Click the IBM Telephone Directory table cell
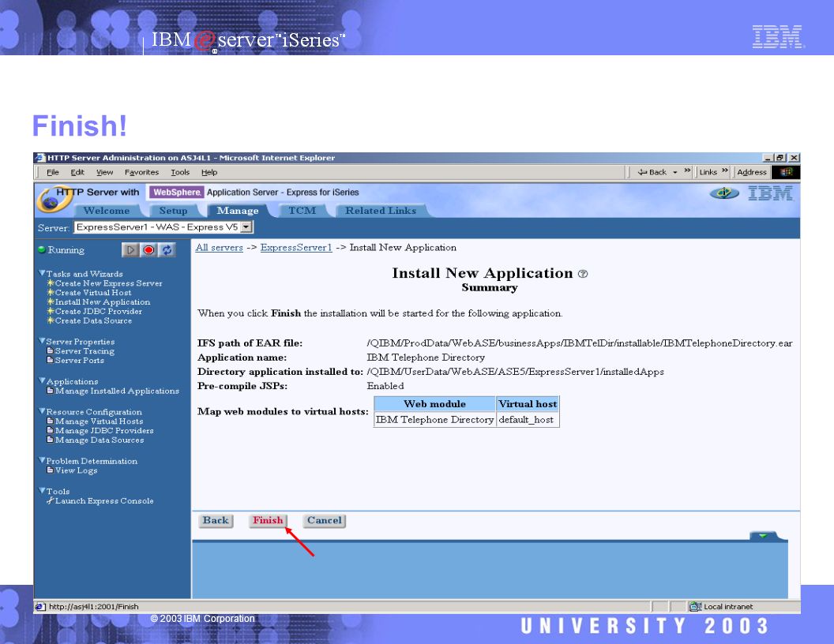 pos(434,420)
